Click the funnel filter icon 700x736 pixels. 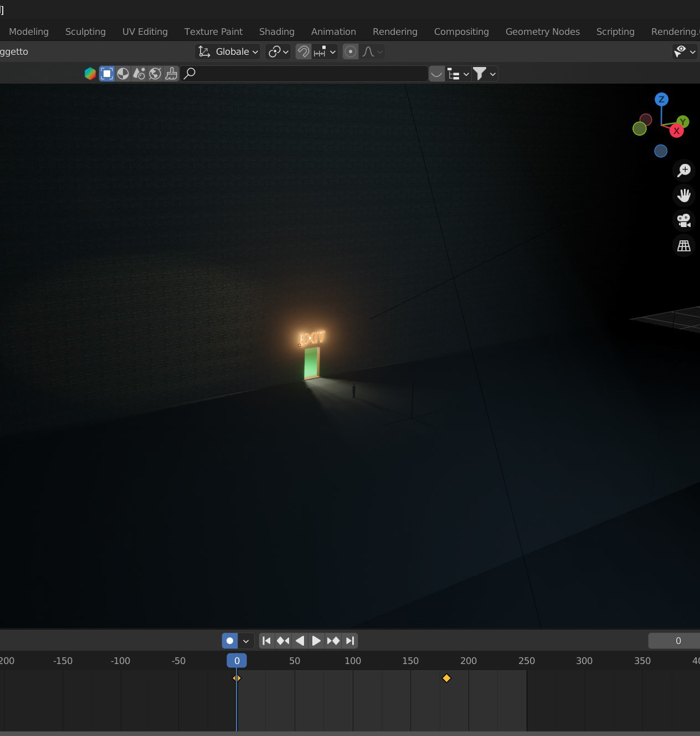[x=480, y=74]
